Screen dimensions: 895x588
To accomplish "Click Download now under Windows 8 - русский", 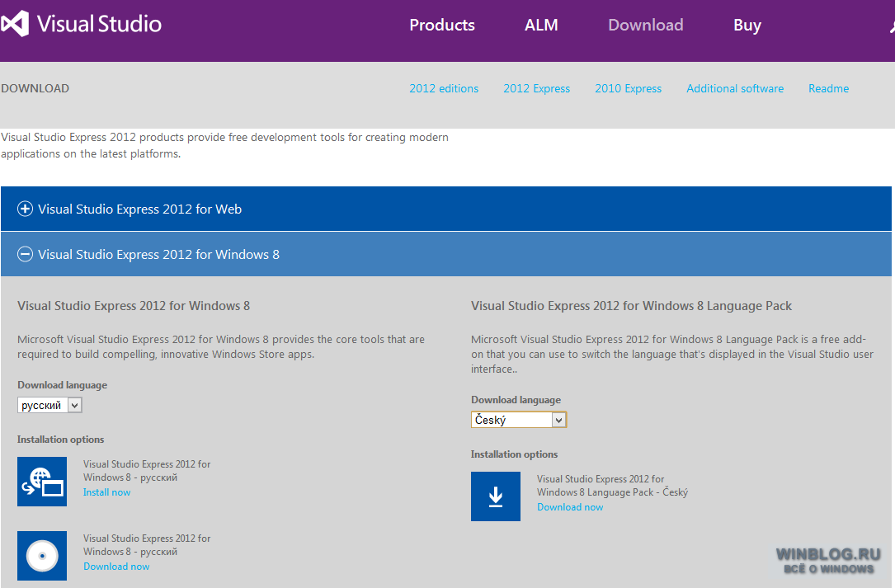I will click(116, 567).
